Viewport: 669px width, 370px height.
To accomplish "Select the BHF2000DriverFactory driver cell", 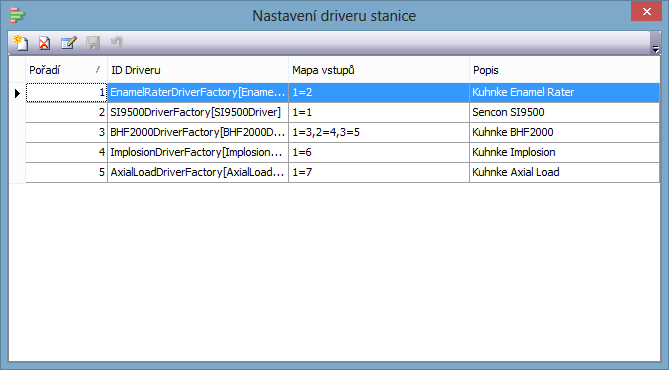I will [x=198, y=133].
